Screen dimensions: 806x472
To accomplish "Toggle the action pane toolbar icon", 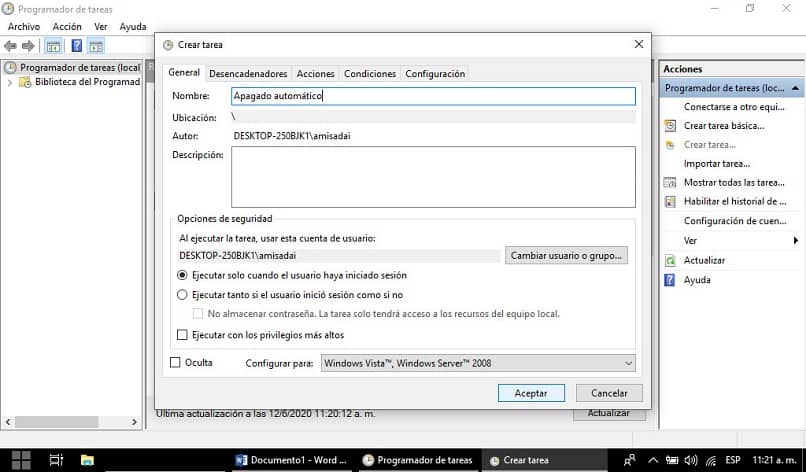I will (96, 46).
